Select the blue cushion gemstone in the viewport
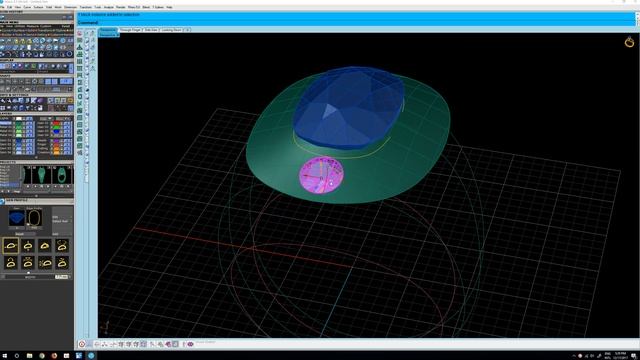640x360 pixels. click(349, 108)
